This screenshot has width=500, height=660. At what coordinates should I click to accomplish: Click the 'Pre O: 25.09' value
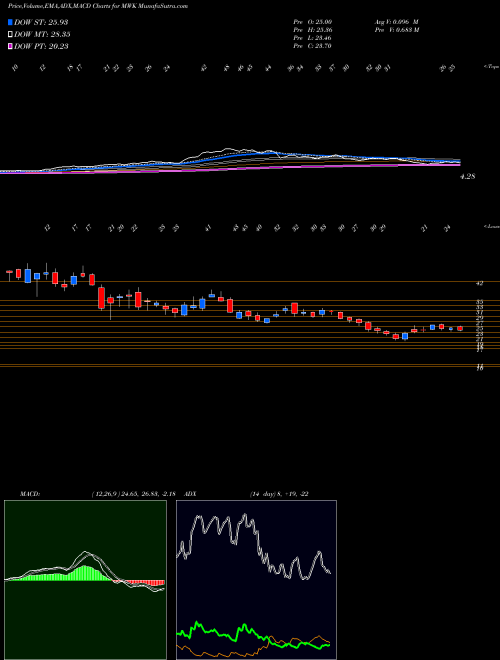click(x=314, y=22)
